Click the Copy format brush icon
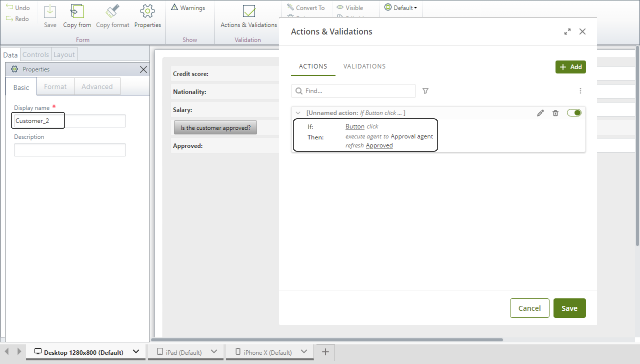Image resolution: width=640 pixels, height=364 pixels. coord(112,12)
